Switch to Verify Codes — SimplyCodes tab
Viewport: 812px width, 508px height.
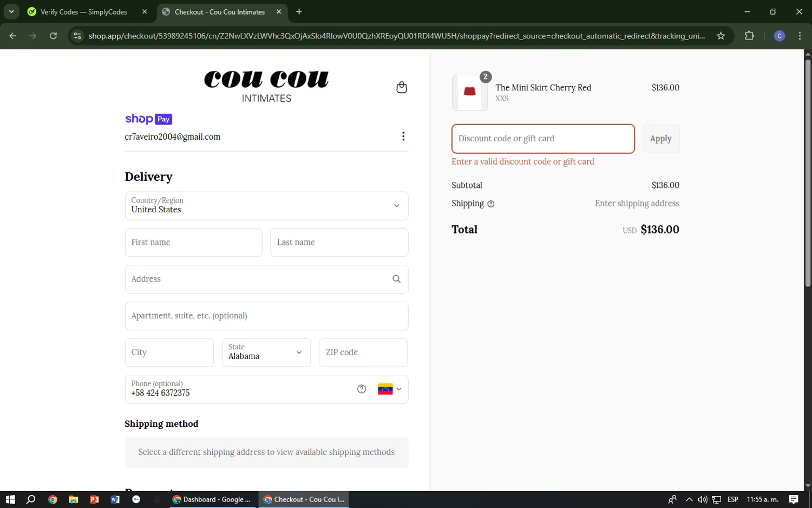(84, 12)
